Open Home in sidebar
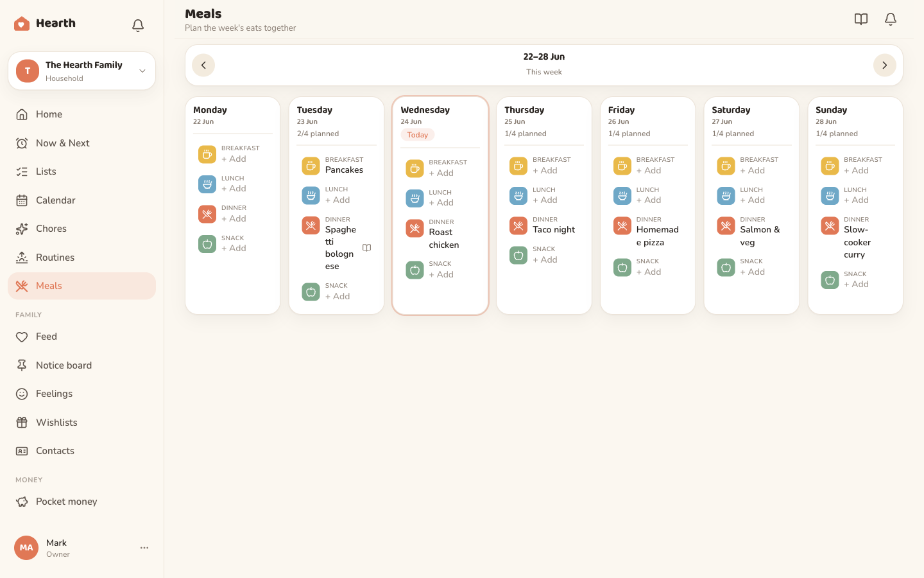924x578 pixels. pyautogui.click(x=81, y=114)
